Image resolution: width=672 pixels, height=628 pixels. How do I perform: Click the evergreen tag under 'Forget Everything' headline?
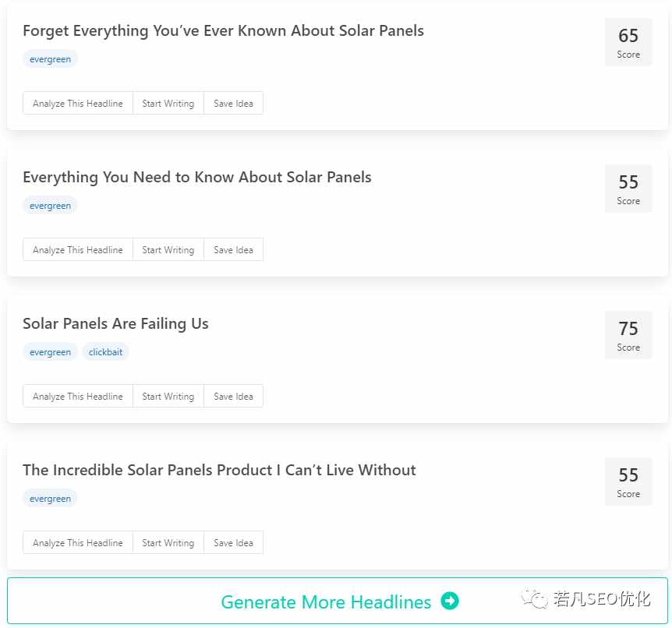pos(50,59)
